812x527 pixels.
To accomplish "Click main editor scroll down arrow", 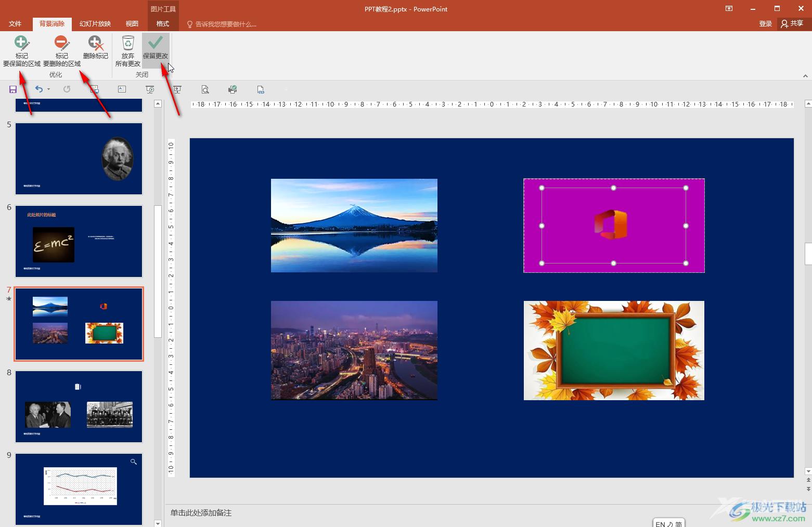I will click(x=808, y=471).
